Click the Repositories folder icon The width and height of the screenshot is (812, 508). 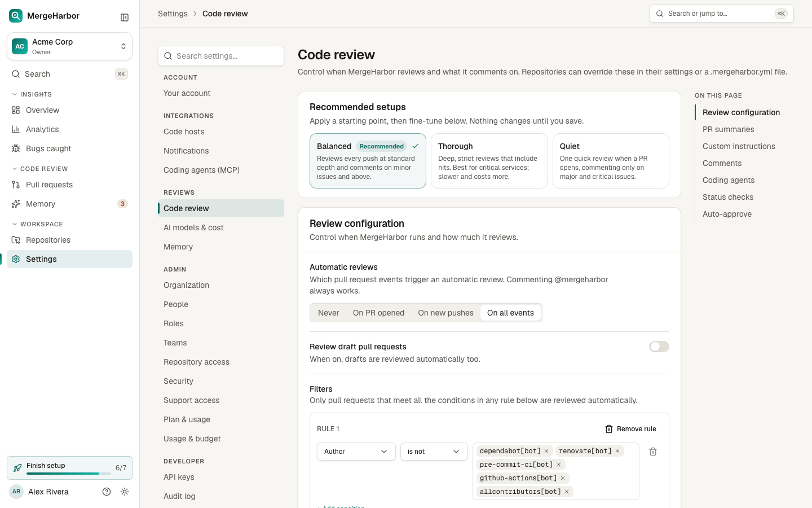pyautogui.click(x=16, y=240)
